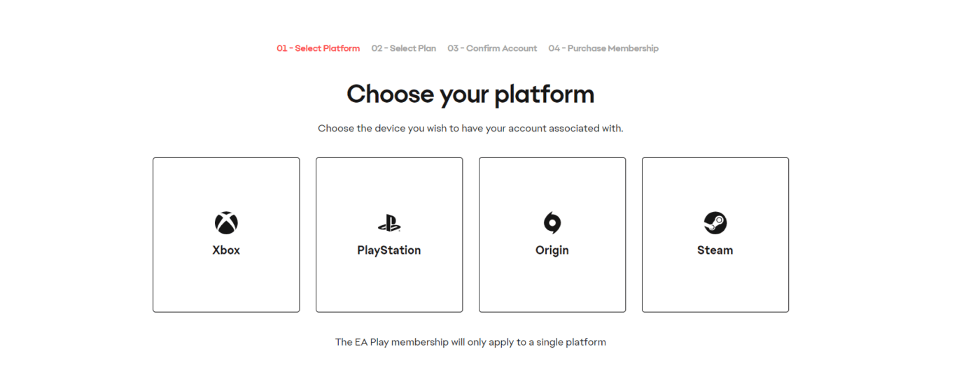The image size is (980, 391).
Task: Click the EA Play single platform note
Action: (470, 343)
